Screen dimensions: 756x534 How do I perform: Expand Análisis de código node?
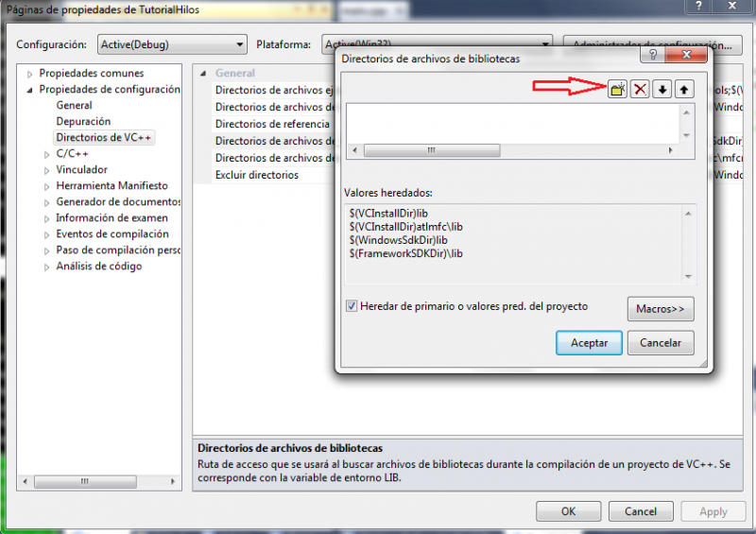tap(46, 267)
